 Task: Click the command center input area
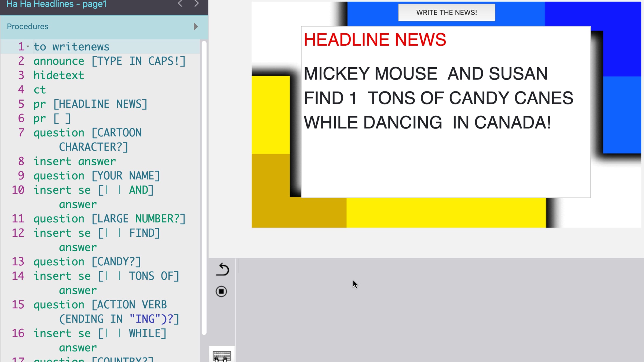click(440, 310)
